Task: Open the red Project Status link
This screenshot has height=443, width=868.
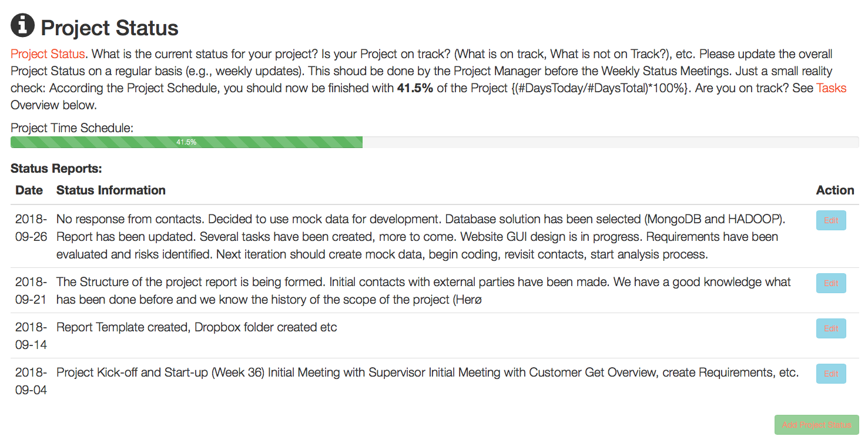Action: (x=48, y=54)
